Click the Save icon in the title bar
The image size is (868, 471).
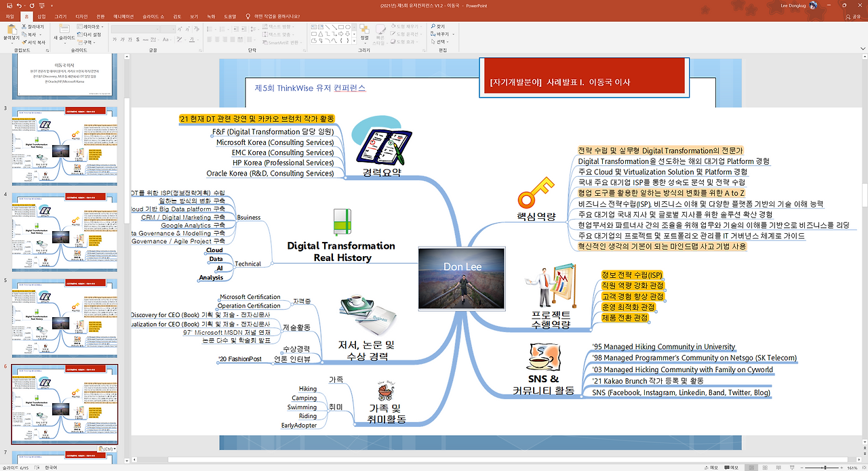(x=9, y=5)
